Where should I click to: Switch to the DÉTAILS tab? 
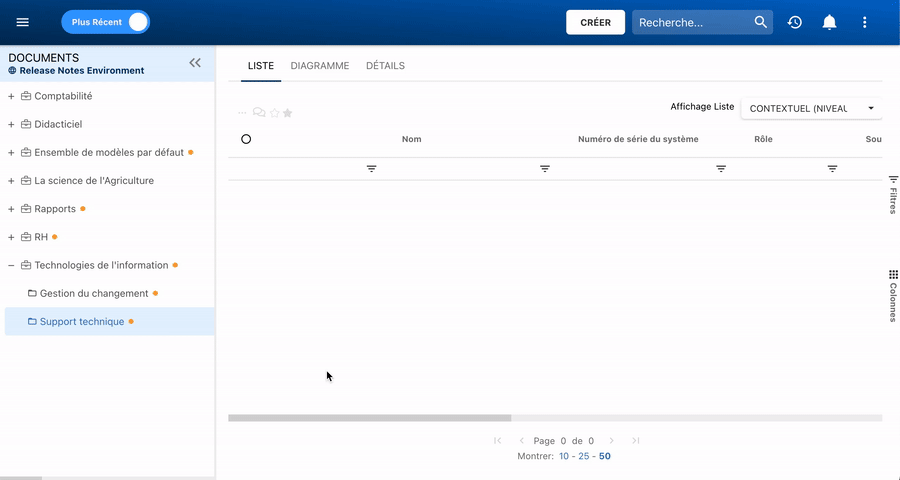pos(385,65)
